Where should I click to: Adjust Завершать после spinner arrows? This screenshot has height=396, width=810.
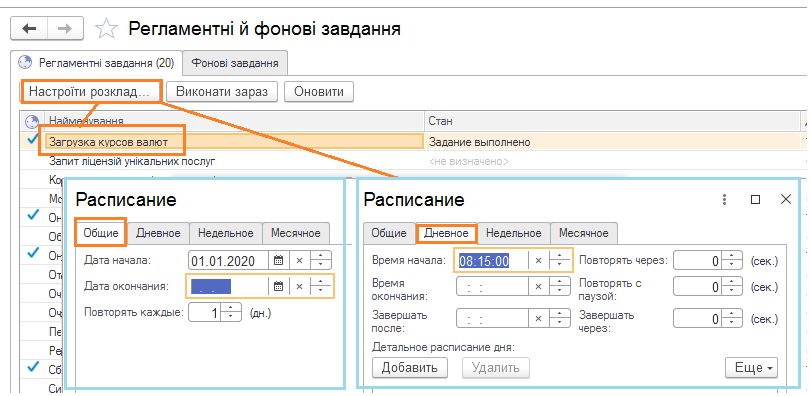click(x=560, y=319)
